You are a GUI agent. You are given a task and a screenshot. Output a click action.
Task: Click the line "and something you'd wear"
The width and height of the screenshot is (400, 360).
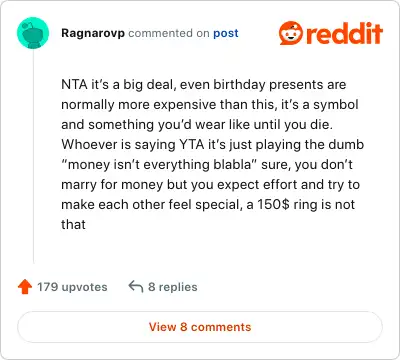point(197,125)
